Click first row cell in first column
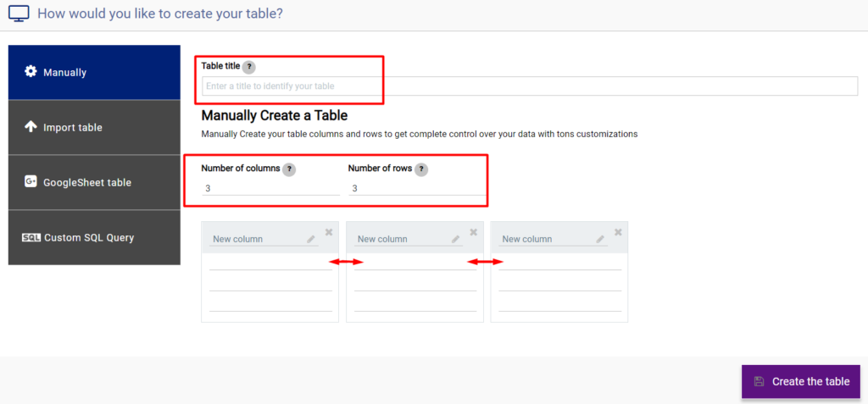This screenshot has width=868, height=404. click(x=270, y=263)
